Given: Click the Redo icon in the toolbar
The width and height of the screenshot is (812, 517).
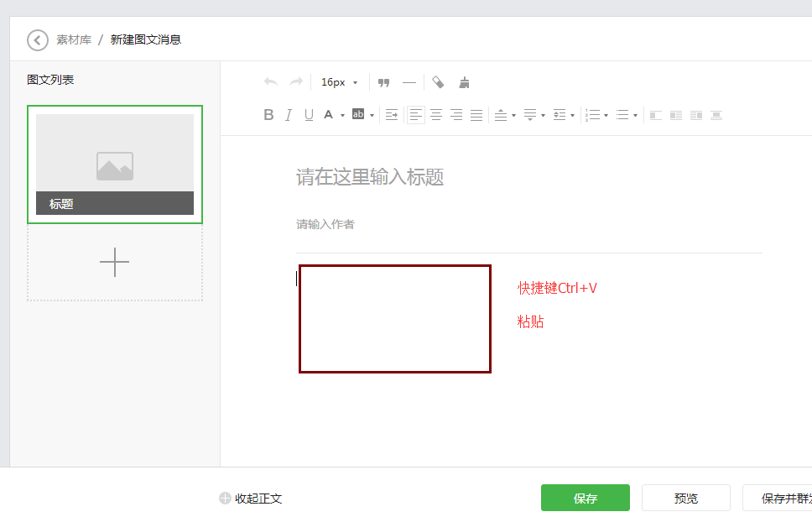Looking at the screenshot, I should [x=295, y=81].
